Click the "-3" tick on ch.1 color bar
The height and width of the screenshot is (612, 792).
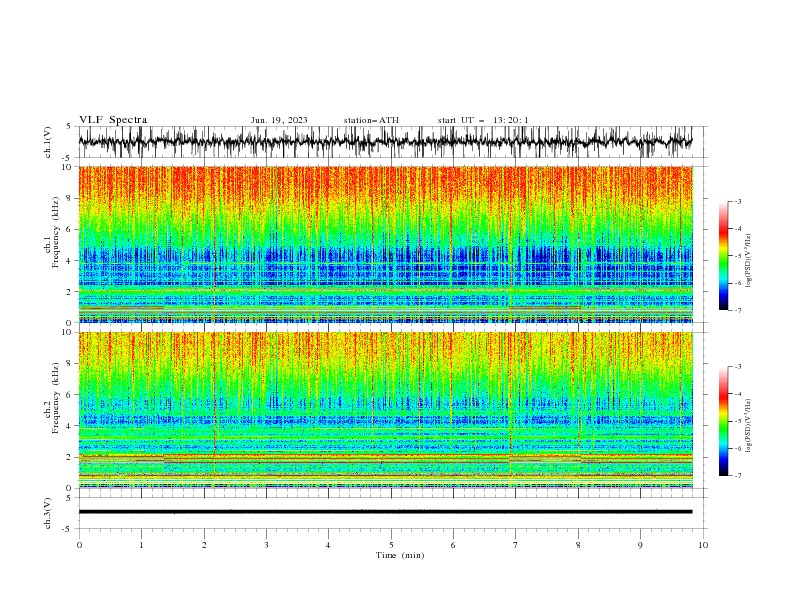pos(737,201)
